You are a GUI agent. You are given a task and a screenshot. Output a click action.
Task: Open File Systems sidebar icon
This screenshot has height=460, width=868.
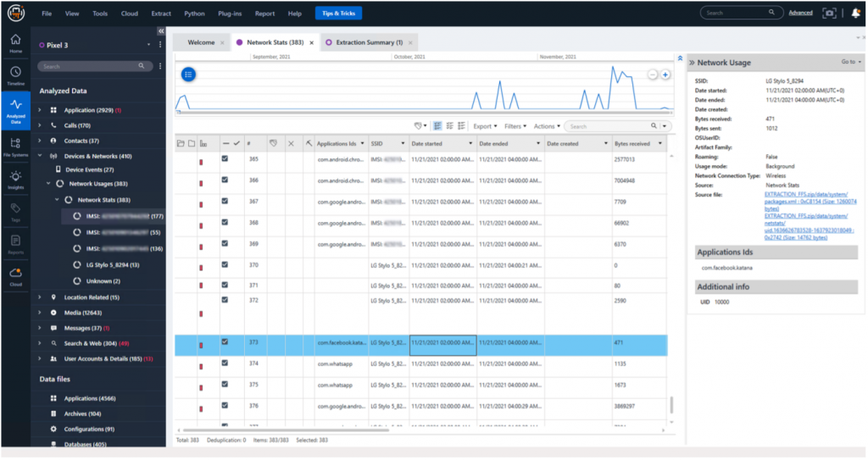pyautogui.click(x=15, y=147)
